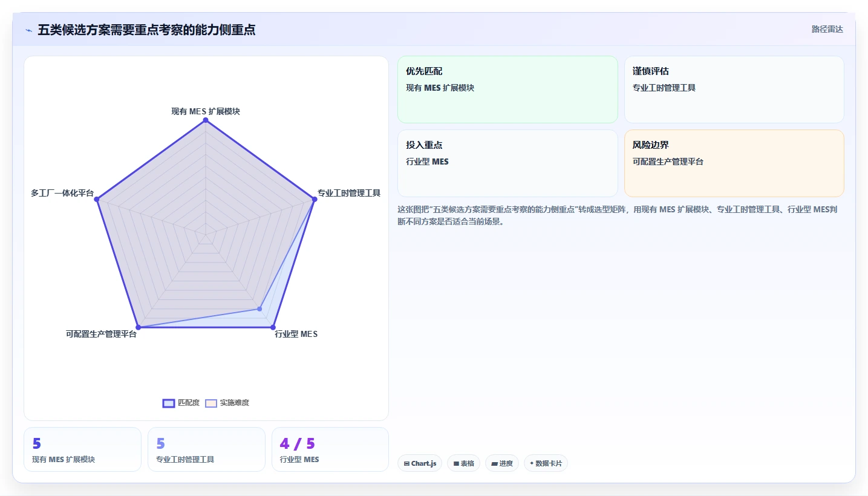Image resolution: width=868 pixels, height=496 pixels.
Task: Click radar axis label 现有 MES 扩展模块
Action: 206,111
